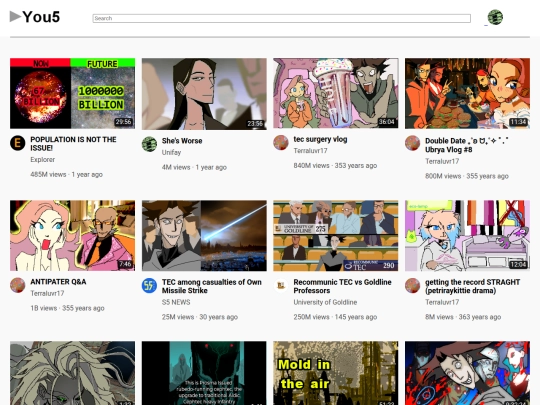The width and height of the screenshot is (540, 405).
Task: Play the POPULATION IS NOT THE ISSUE thumbnail
Action: [72, 93]
